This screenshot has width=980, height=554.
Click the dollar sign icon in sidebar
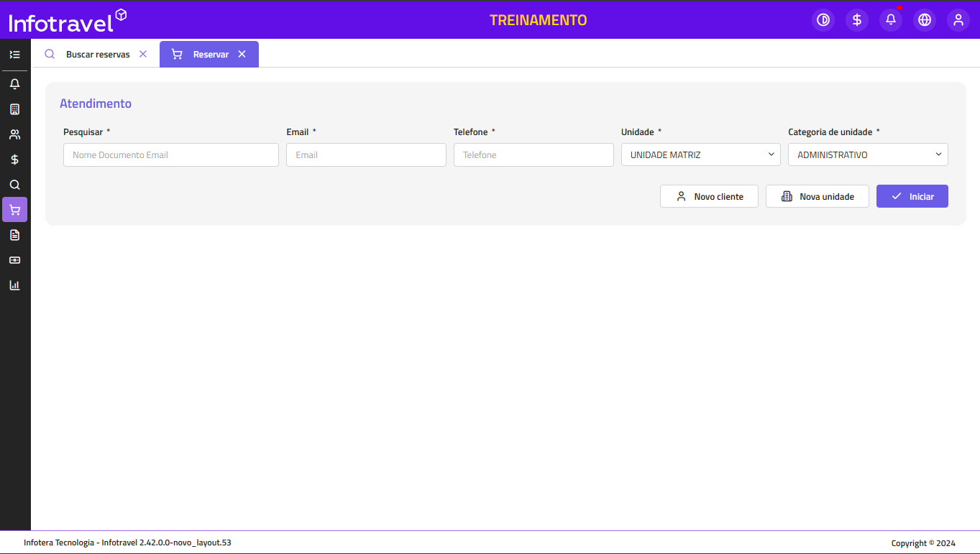(x=14, y=160)
